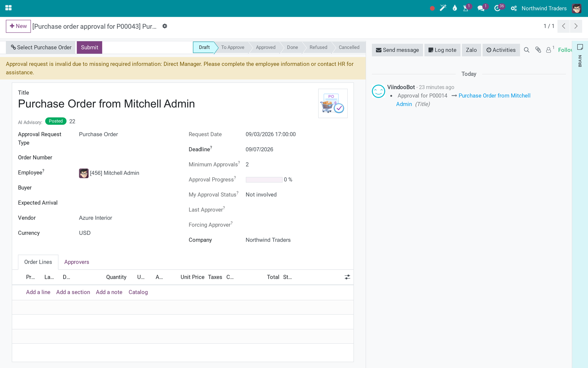This screenshot has height=368, width=588.
Task: Click the Currency field USD
Action: tap(85, 233)
